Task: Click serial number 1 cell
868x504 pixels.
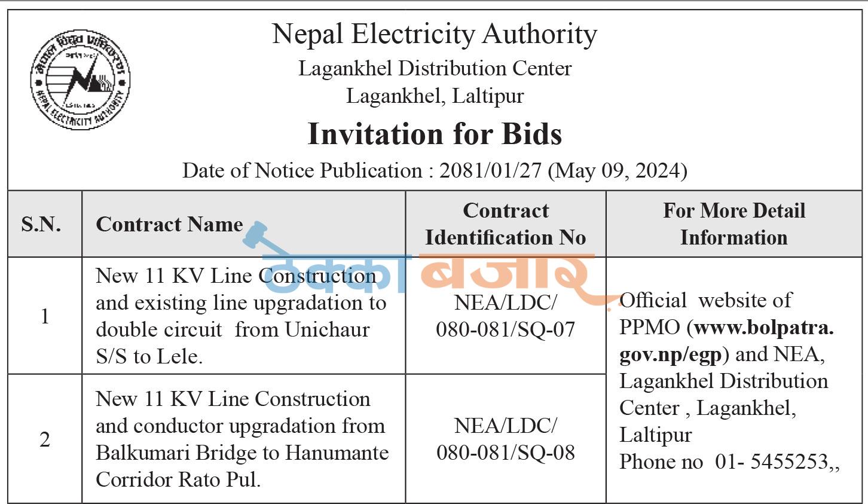Action: pos(45,316)
